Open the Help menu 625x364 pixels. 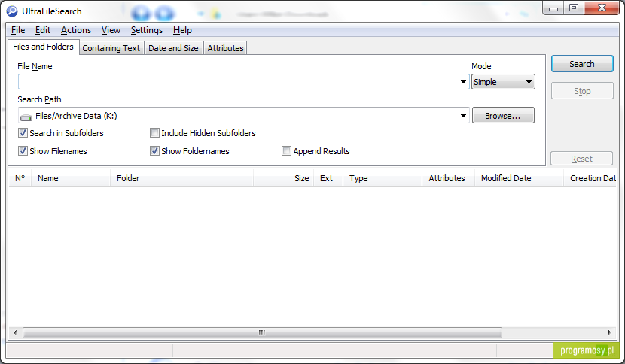tap(182, 30)
